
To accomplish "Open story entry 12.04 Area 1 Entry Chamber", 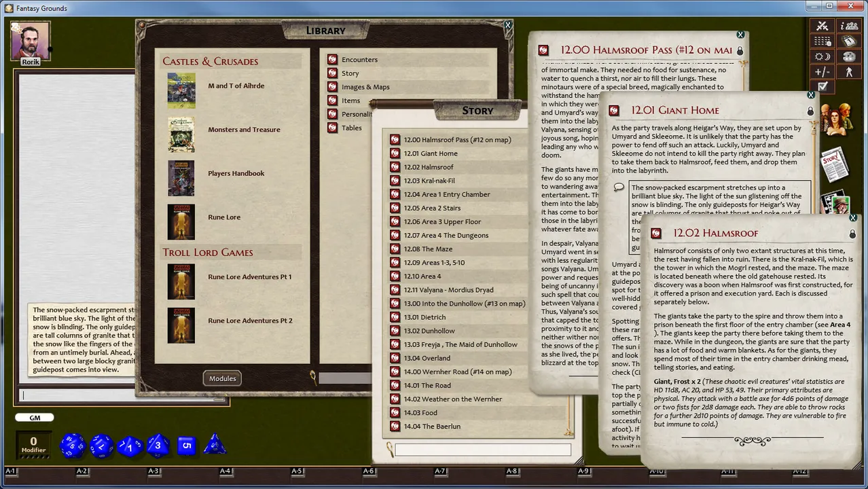I will tap(447, 194).
